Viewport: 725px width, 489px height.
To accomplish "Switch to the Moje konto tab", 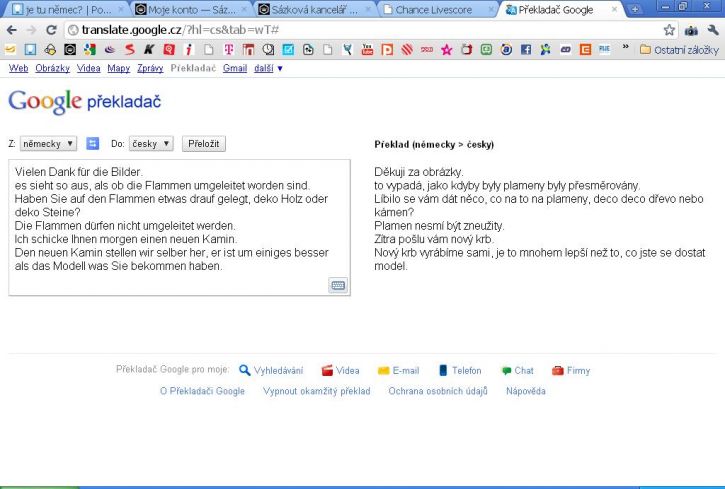I will point(191,10).
